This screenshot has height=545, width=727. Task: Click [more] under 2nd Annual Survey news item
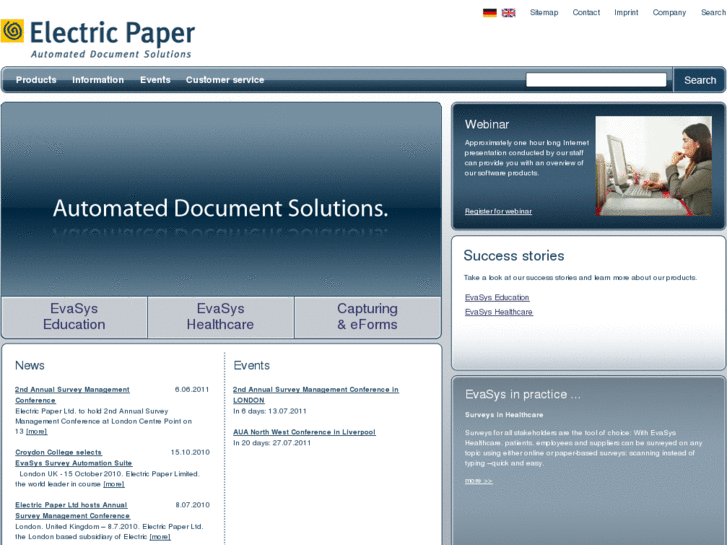point(37,431)
